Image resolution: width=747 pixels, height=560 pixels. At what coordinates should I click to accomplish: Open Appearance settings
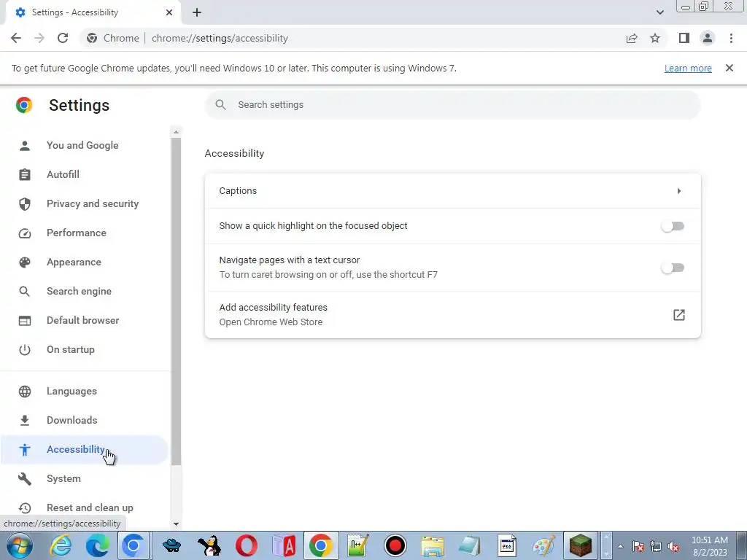tap(74, 262)
